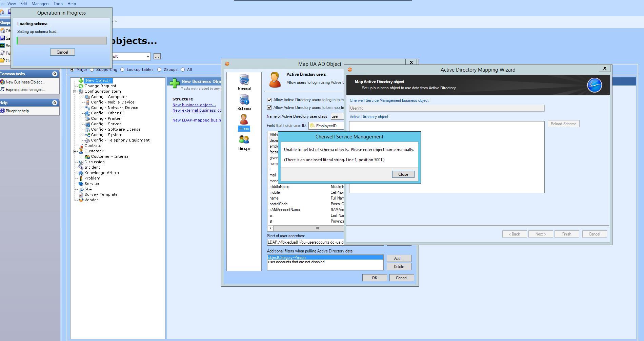Open the General section icon
644x341 pixels.
(x=244, y=80)
